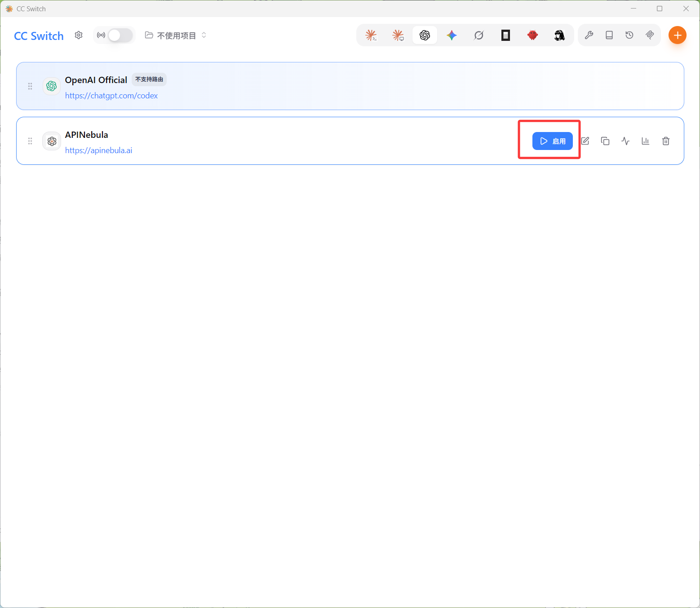Edit the APINebula provider

[585, 141]
